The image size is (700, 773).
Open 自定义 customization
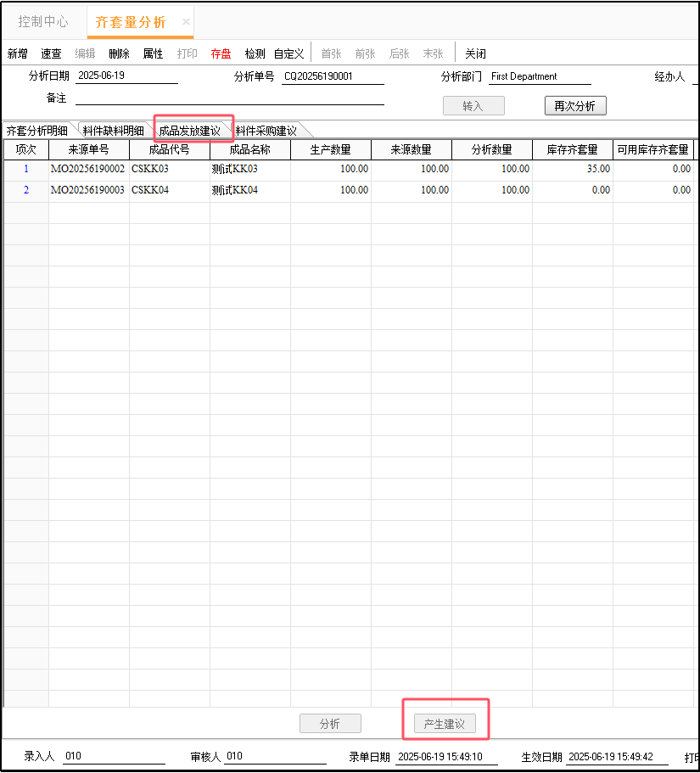coord(288,53)
